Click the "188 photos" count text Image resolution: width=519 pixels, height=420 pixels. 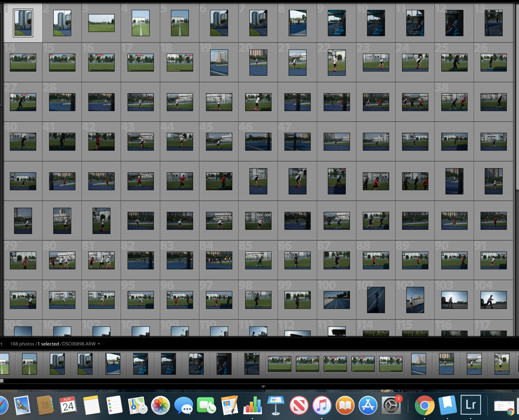[22, 344]
